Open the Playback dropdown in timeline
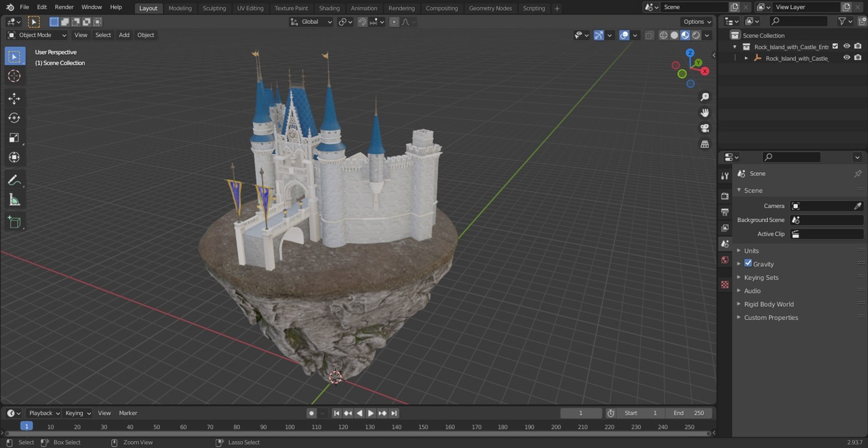Image resolution: width=868 pixels, height=448 pixels. click(x=44, y=413)
